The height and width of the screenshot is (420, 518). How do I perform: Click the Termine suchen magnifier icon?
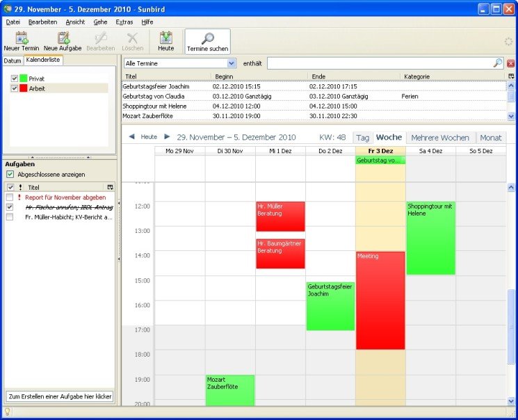(x=207, y=38)
